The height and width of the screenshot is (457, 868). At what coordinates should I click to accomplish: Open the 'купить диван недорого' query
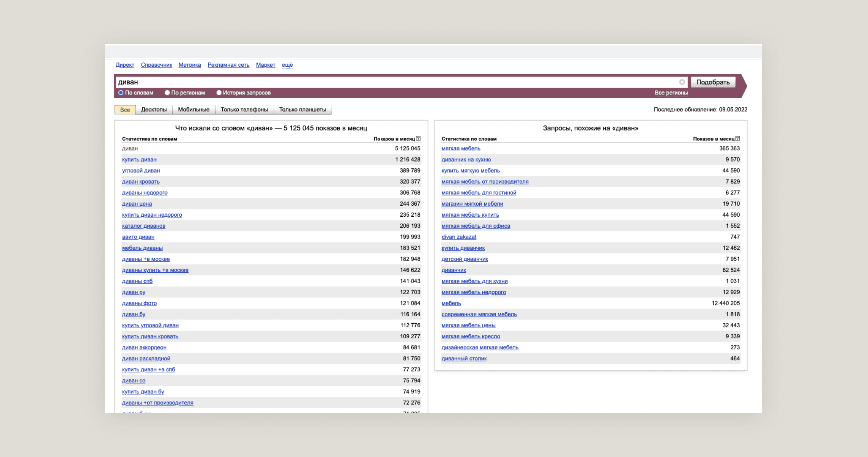[x=152, y=215]
